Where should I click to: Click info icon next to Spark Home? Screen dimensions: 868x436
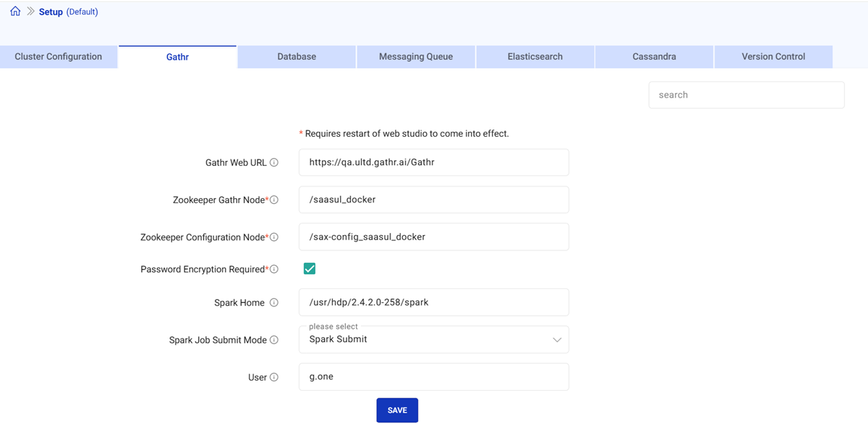(274, 303)
